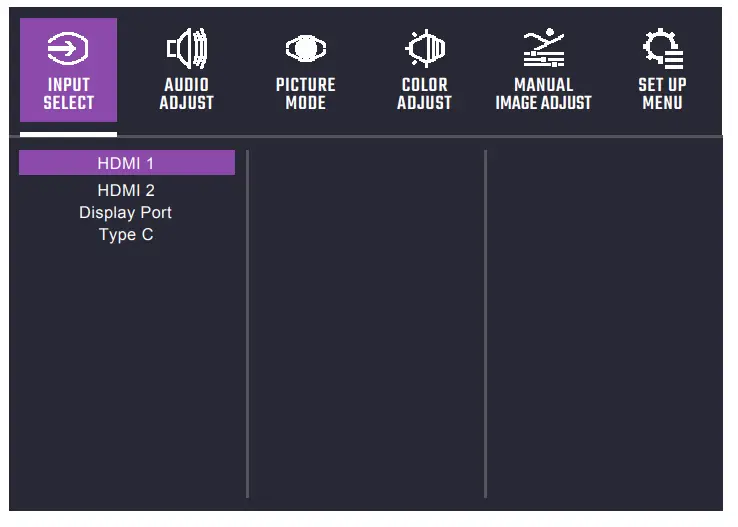
Task: Click the Input Select arrow icon
Action: coord(68,48)
